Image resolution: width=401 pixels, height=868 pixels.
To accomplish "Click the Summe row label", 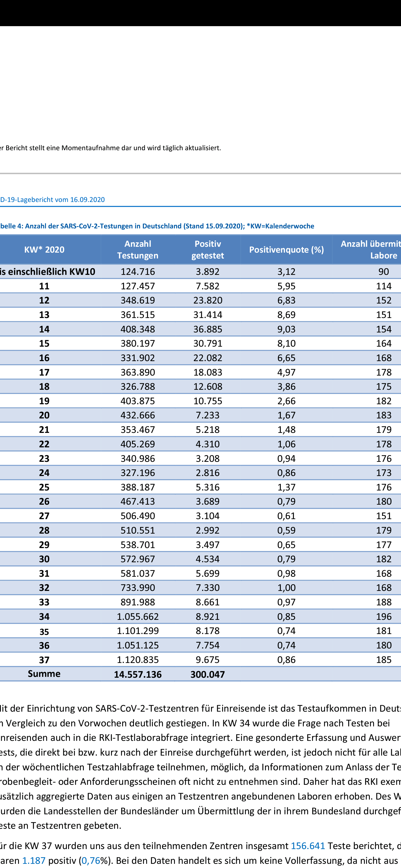I will pyautogui.click(x=44, y=674).
